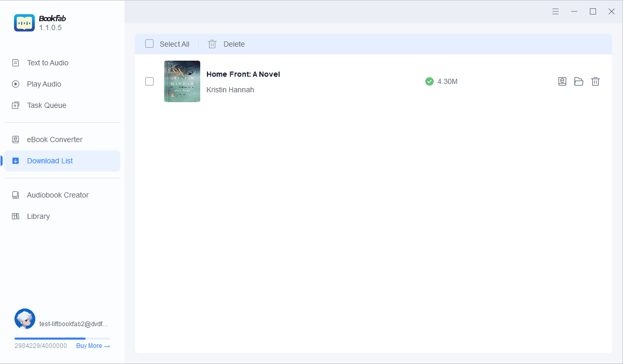Click the green completed checkmark status icon

pos(430,81)
